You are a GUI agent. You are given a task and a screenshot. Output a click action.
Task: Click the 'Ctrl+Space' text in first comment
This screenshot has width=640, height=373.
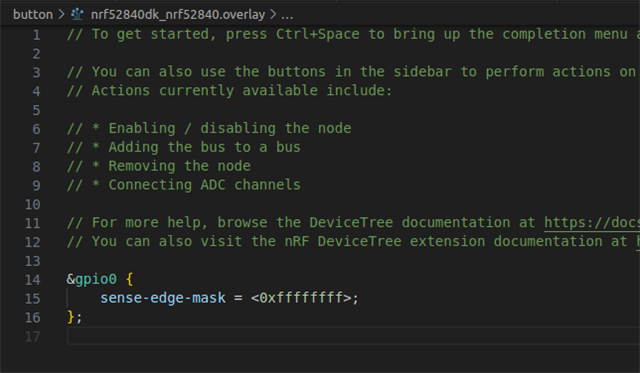318,34
